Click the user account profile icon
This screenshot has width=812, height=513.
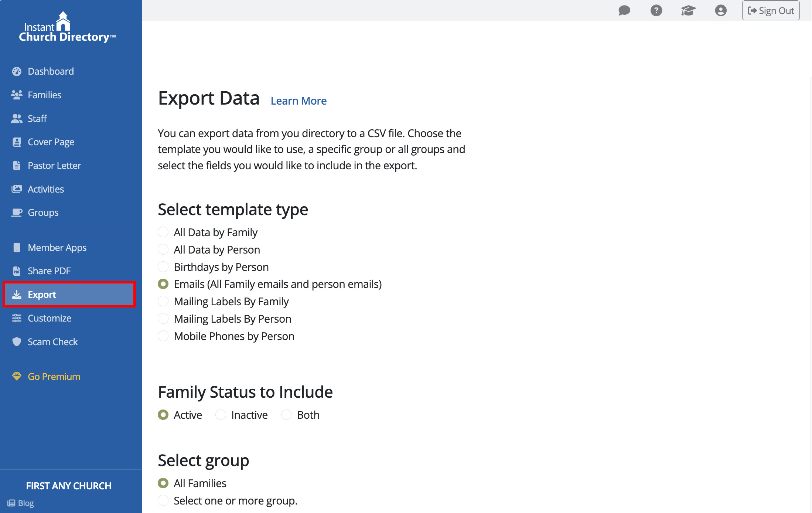[720, 10]
